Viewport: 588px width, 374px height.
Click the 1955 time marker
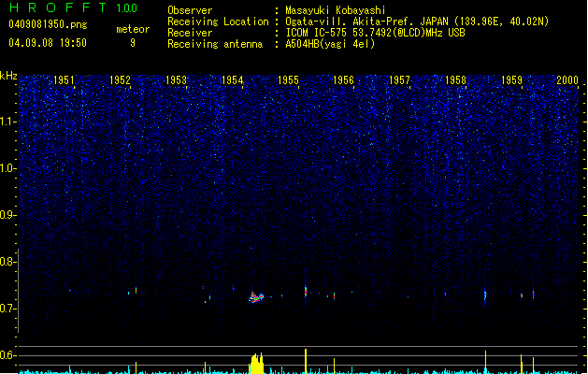(x=288, y=80)
